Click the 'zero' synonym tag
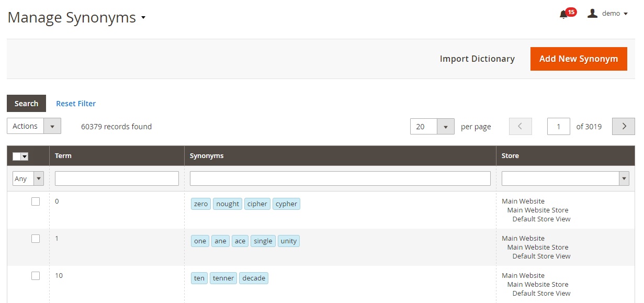The width and height of the screenshot is (644, 303). (201, 204)
